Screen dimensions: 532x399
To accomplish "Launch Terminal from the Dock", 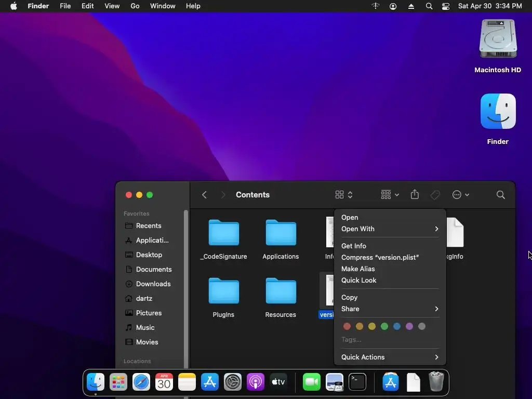I will coord(357,382).
